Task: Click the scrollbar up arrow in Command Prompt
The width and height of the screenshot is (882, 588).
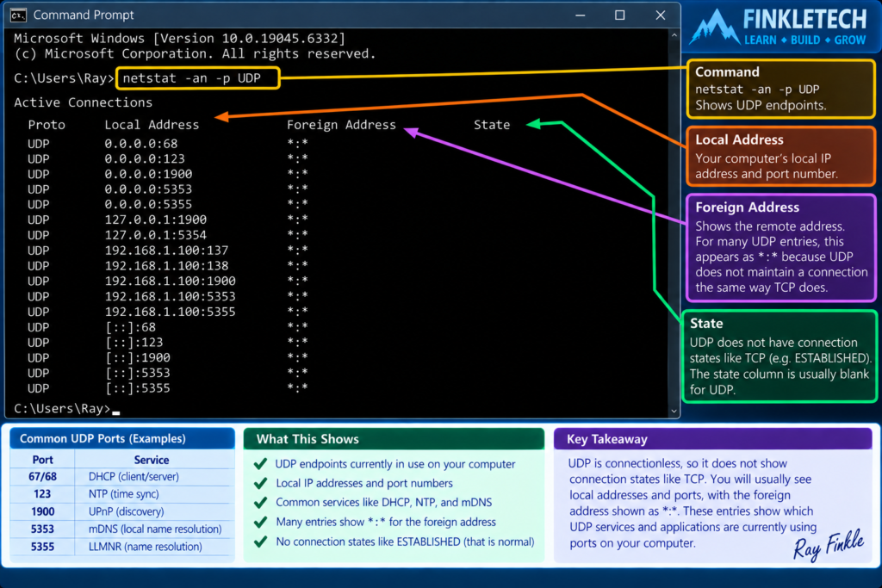Action: pos(674,35)
